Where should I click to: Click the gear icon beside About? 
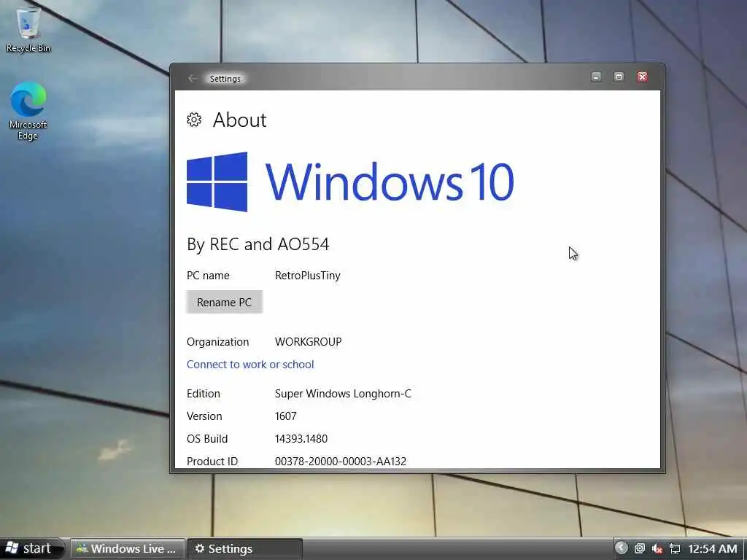[x=194, y=120]
